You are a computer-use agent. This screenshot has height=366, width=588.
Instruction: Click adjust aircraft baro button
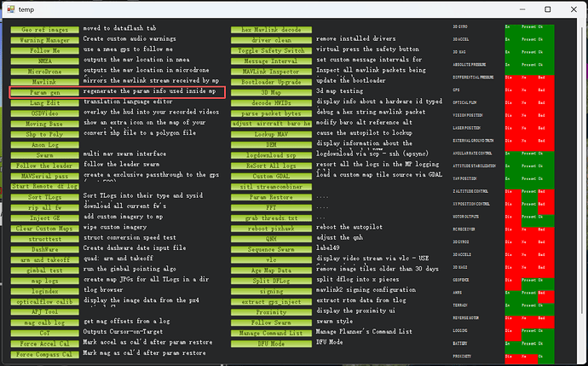(271, 124)
